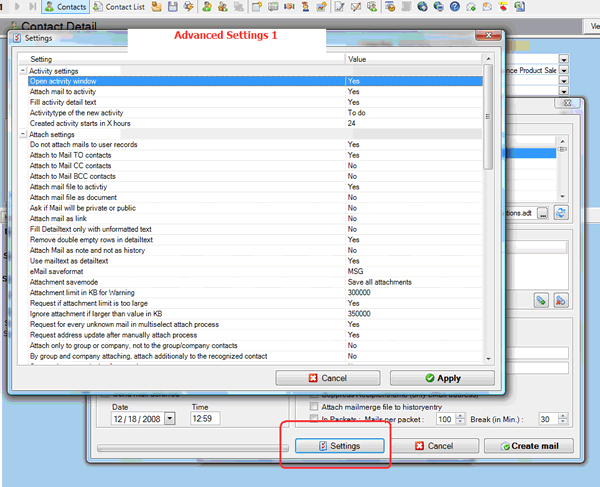Click the Time input field

pyautogui.click(x=204, y=418)
